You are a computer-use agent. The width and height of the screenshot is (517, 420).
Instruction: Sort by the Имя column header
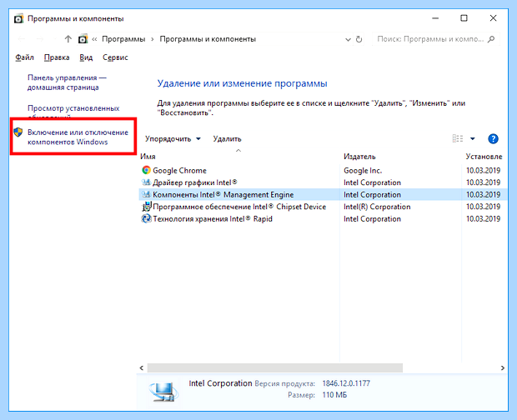click(148, 157)
